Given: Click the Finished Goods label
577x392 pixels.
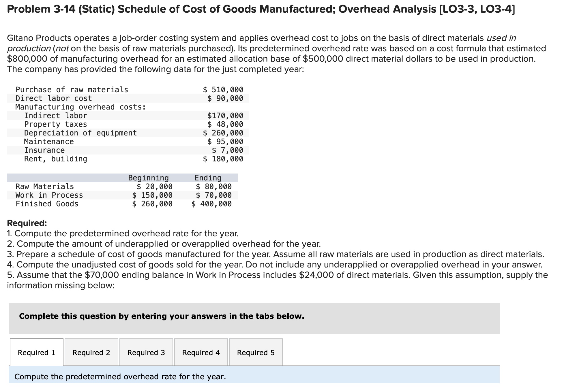Looking at the screenshot, I should click(x=47, y=204).
